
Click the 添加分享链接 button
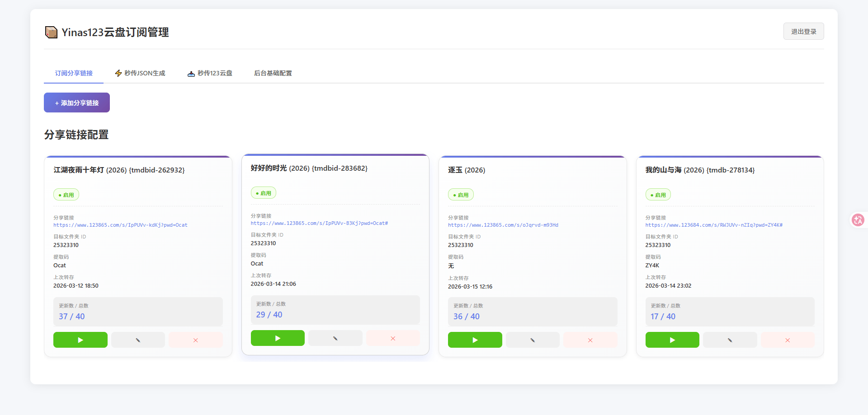[77, 103]
